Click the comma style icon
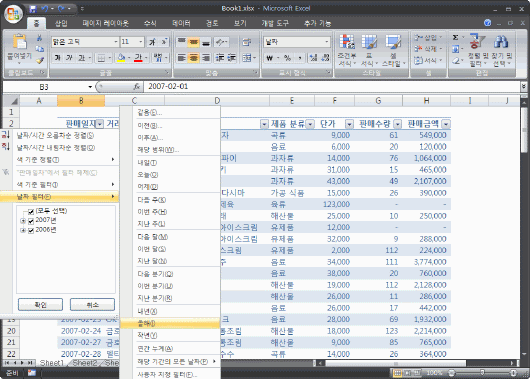 coord(300,58)
